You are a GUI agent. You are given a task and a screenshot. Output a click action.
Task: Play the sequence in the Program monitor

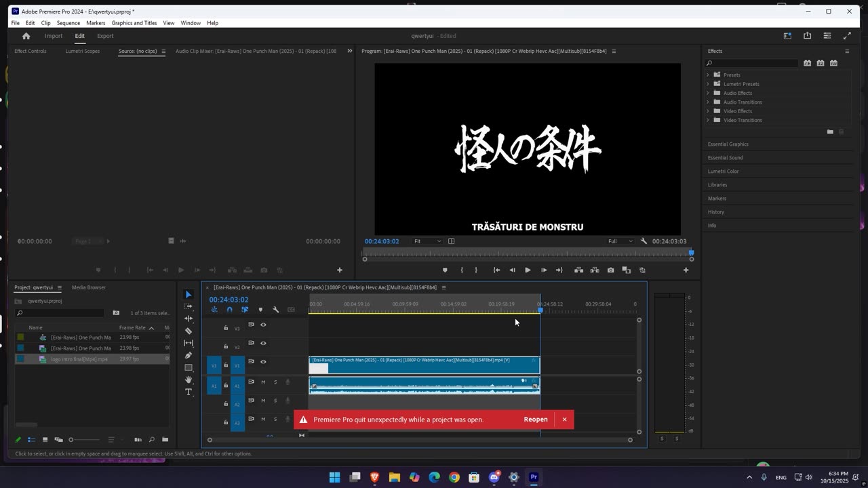tap(528, 270)
